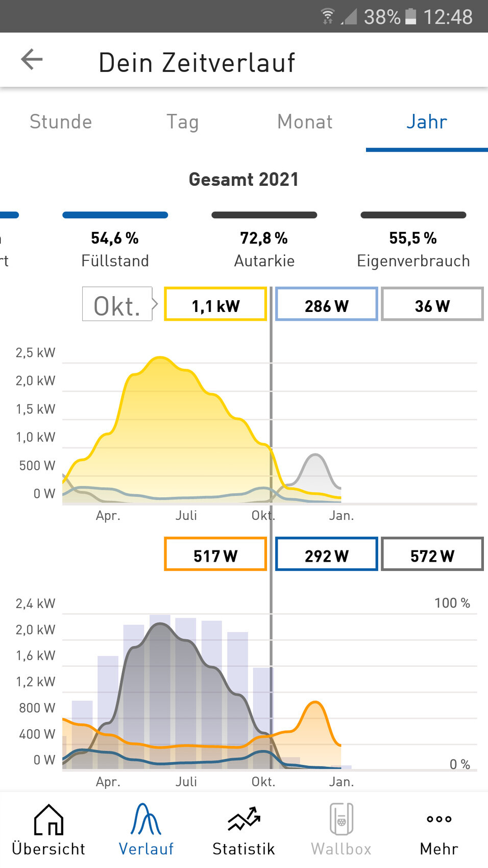Open the Statistik chart icon
The width and height of the screenshot is (488, 868).
tap(244, 819)
